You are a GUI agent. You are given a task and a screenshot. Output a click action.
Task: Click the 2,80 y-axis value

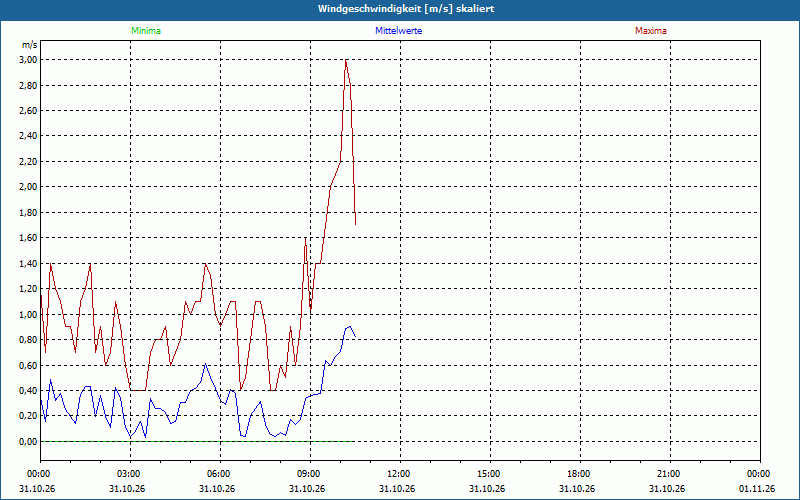29,85
